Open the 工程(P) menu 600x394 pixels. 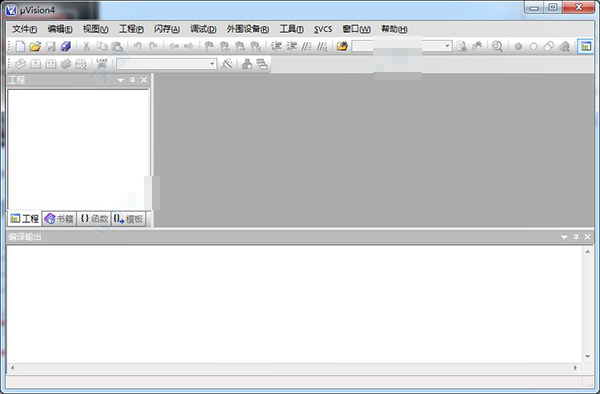coord(131,29)
